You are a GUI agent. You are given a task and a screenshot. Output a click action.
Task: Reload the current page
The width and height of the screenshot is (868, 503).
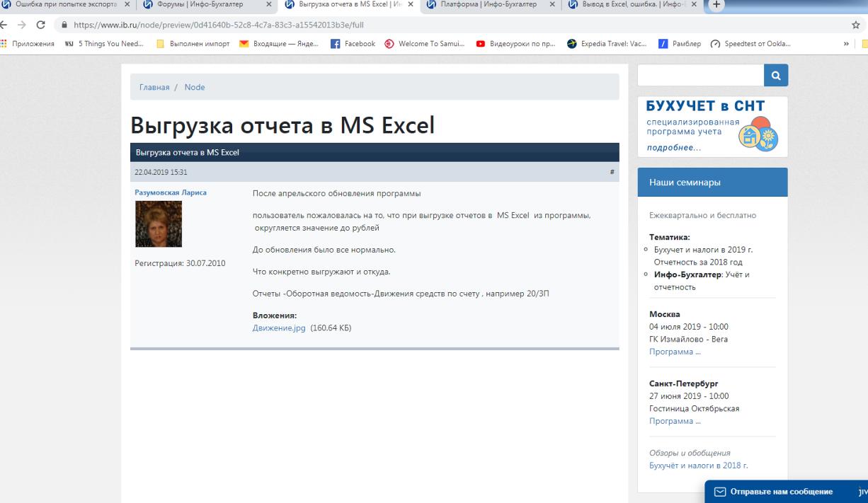tap(40, 25)
